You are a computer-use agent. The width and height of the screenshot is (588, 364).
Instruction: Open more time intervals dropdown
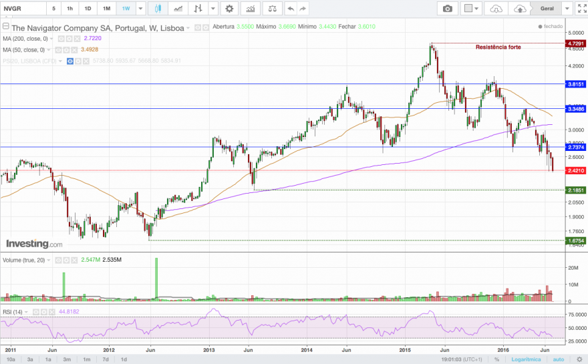pyautogui.click(x=140, y=8)
